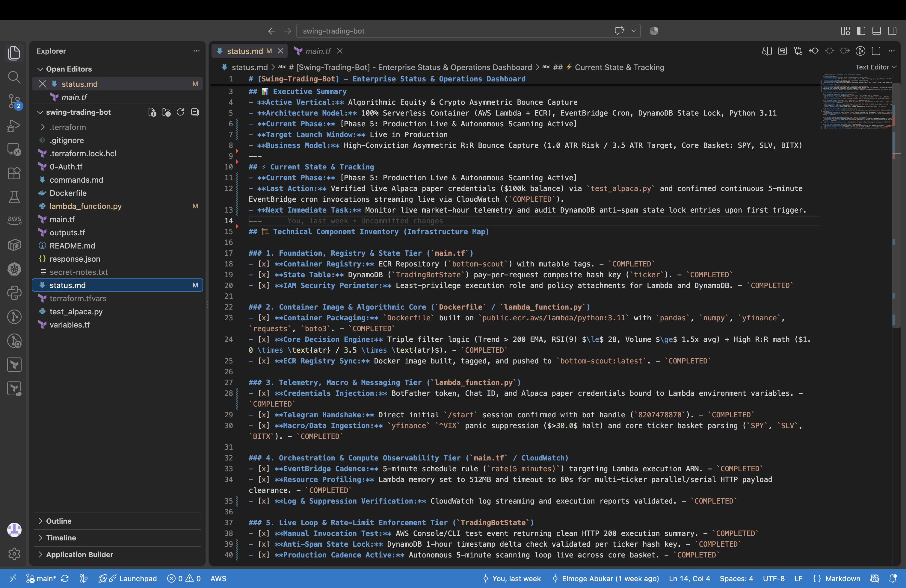This screenshot has width=906, height=588.
Task: Collapse all folders in explorer
Action: pos(195,112)
